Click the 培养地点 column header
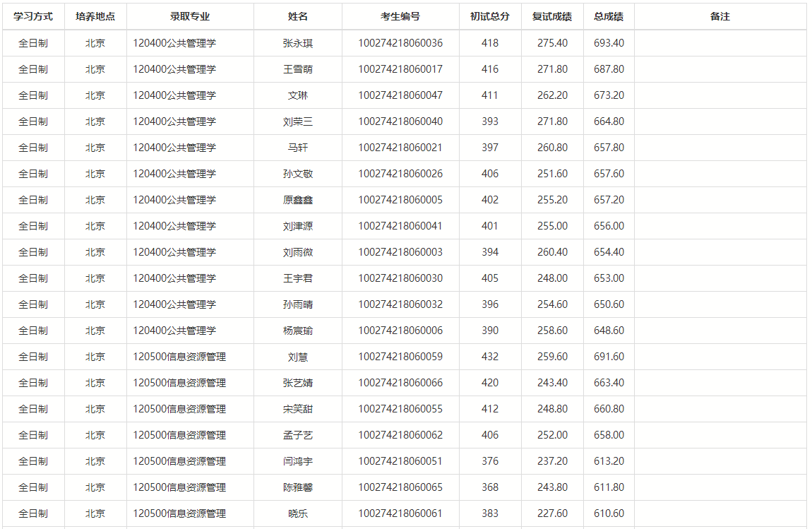812x529 pixels. coord(95,16)
